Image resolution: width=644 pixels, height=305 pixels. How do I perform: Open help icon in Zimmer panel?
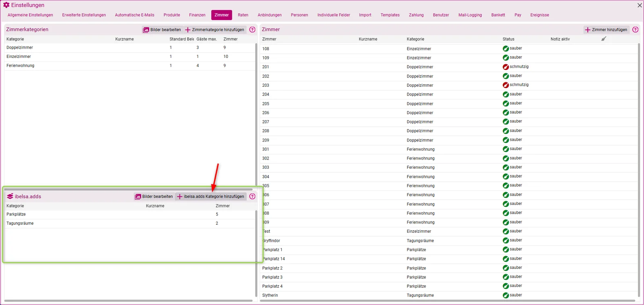click(x=635, y=30)
